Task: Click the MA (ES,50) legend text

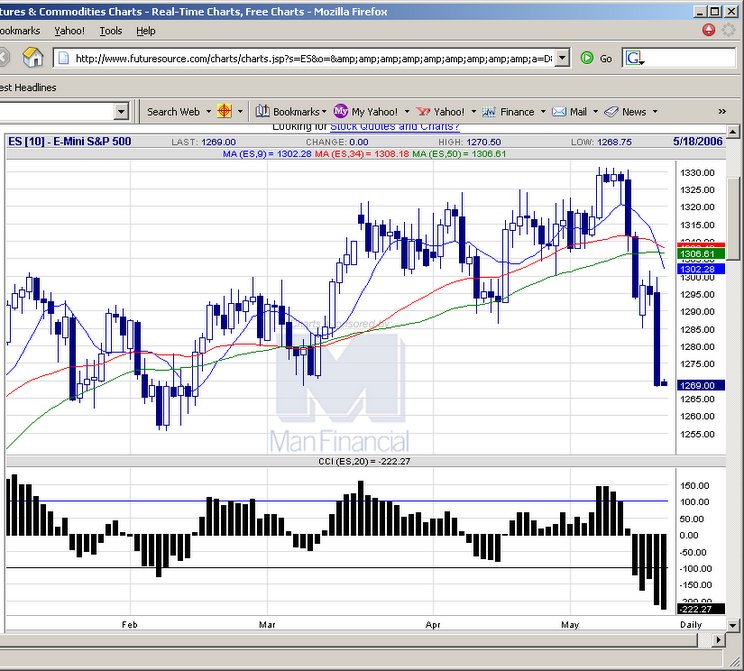Action: 459,154
